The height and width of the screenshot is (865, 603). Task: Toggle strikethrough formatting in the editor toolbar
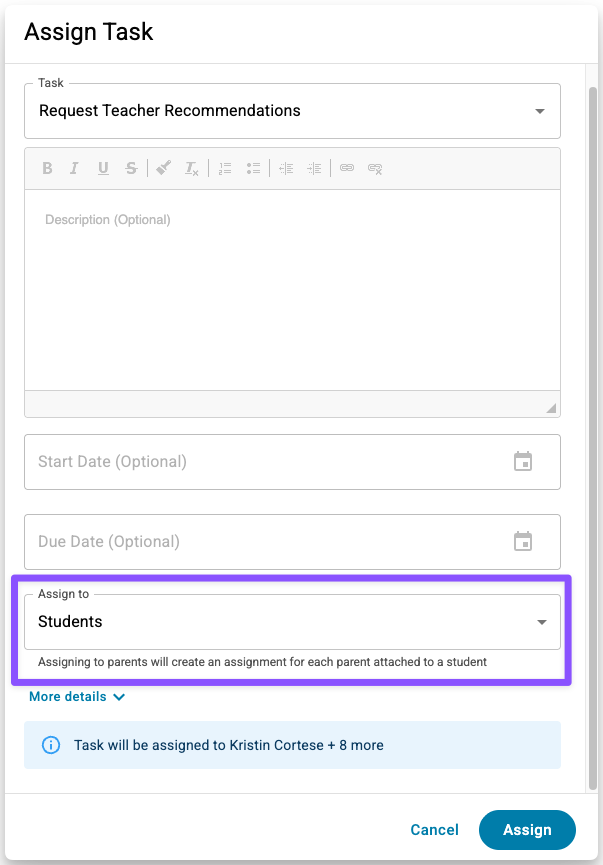coord(131,169)
